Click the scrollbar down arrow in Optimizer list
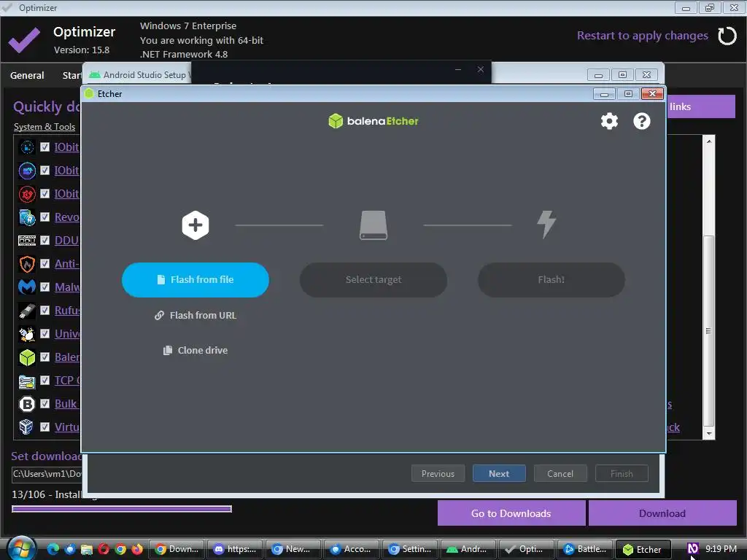747x560 pixels. tap(709, 433)
